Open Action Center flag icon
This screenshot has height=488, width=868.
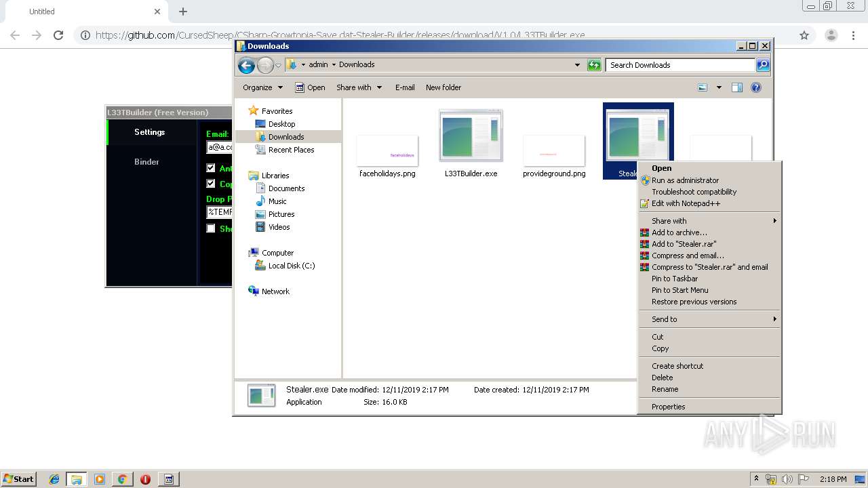point(804,479)
